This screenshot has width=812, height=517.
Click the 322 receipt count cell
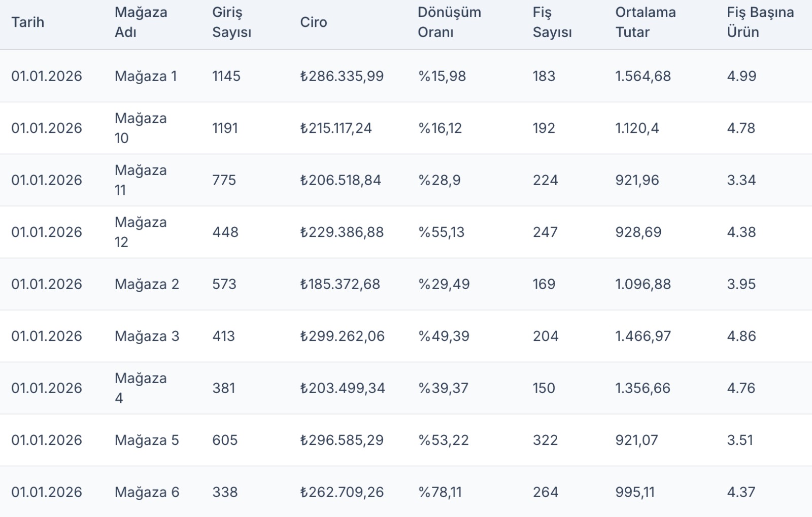[545, 440]
